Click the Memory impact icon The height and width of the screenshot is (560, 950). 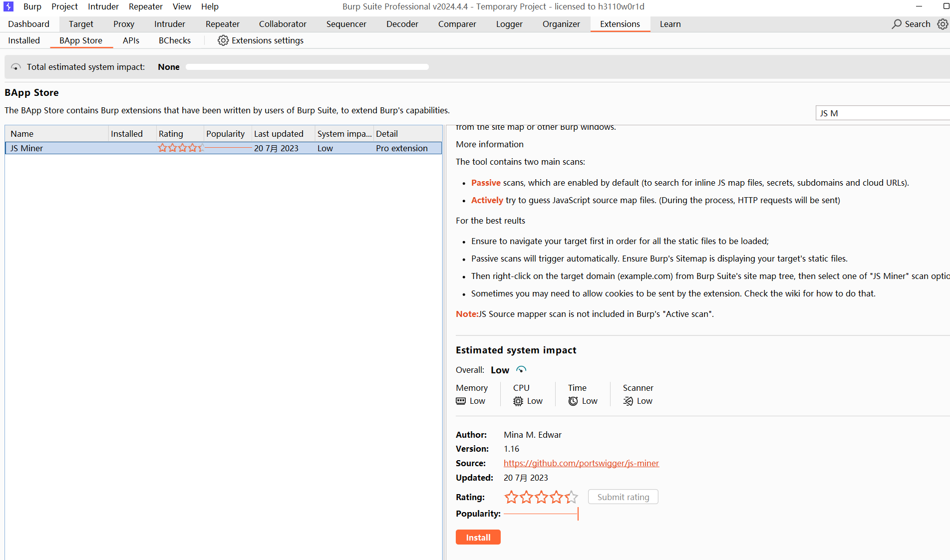point(461,401)
